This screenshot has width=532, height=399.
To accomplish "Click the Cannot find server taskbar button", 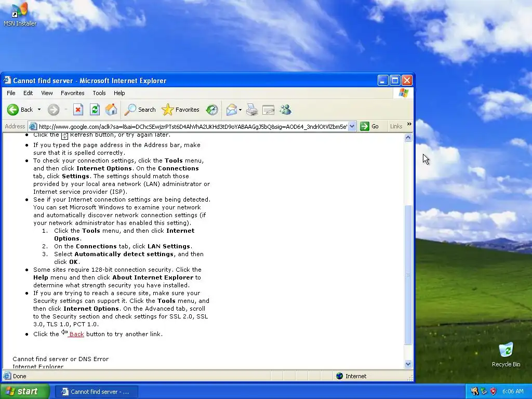I will coord(96,392).
